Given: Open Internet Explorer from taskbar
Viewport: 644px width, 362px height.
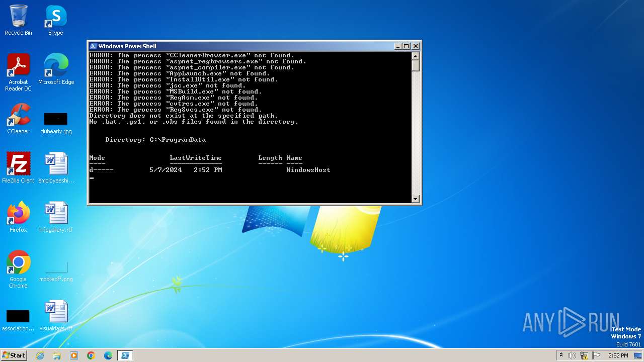Looking at the screenshot, I should (40, 355).
